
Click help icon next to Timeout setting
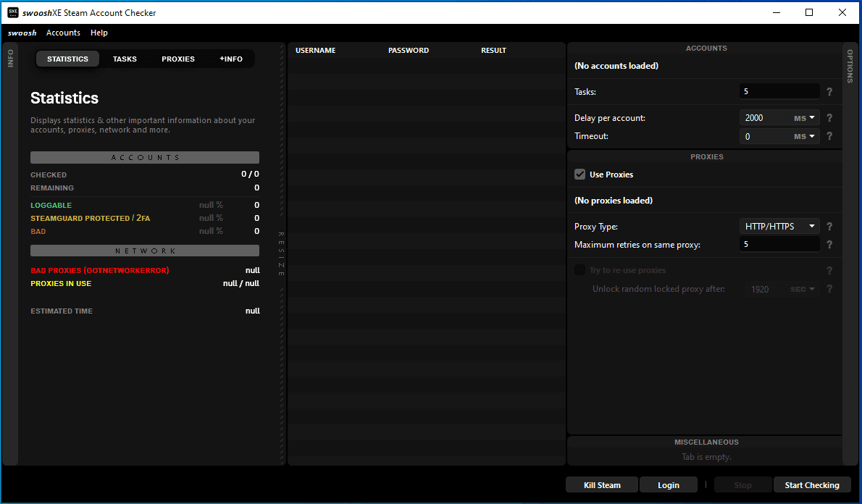(829, 136)
